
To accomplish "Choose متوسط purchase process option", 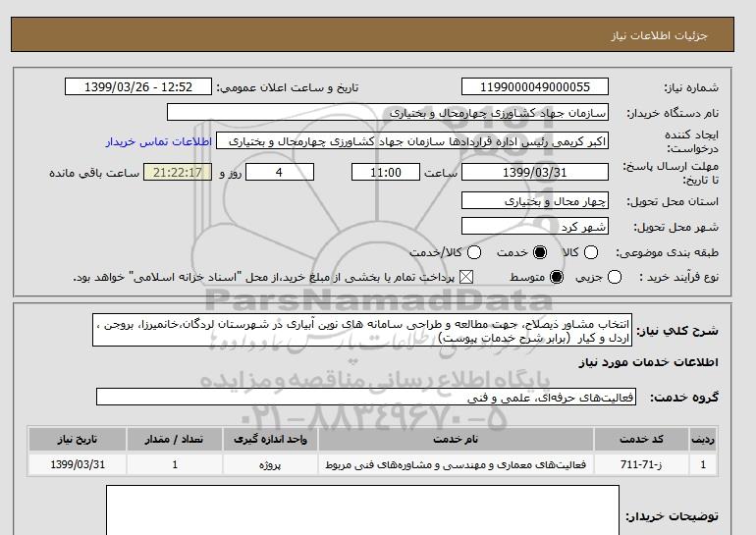I will (x=557, y=277).
